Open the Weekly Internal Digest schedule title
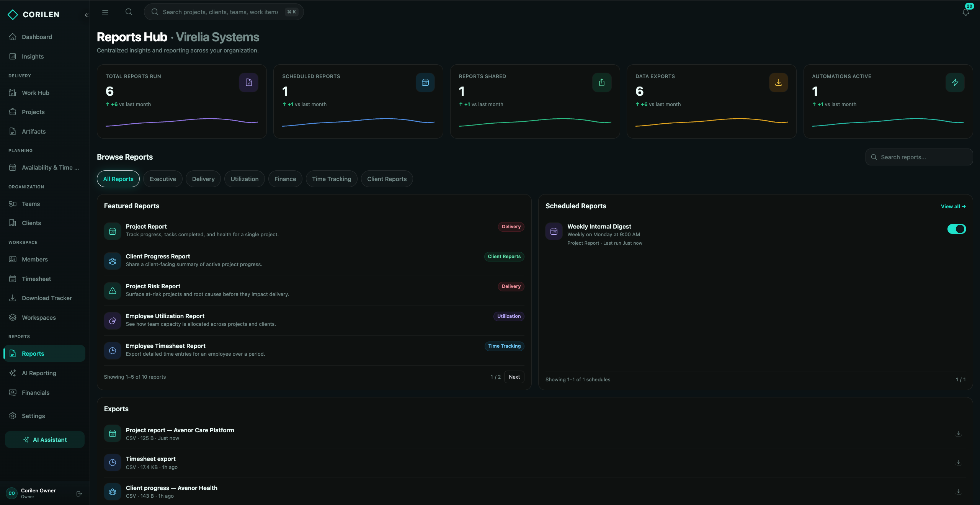 point(599,226)
